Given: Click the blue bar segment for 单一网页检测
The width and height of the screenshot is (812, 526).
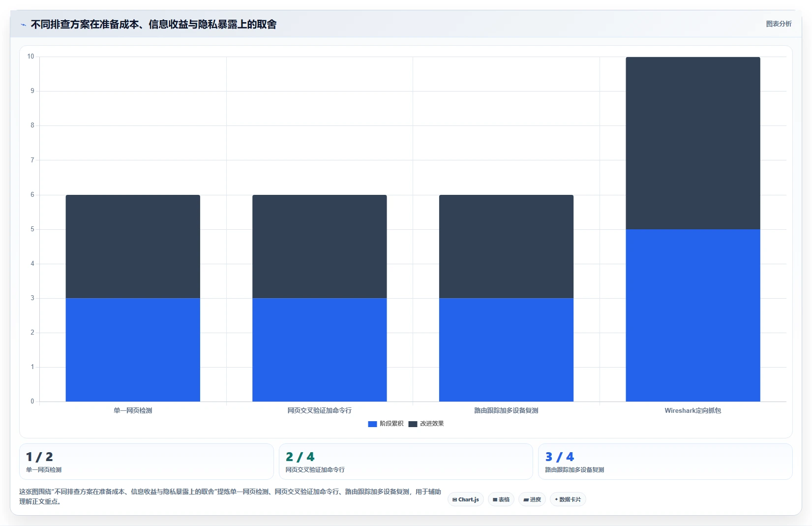Looking at the screenshot, I should (x=133, y=350).
